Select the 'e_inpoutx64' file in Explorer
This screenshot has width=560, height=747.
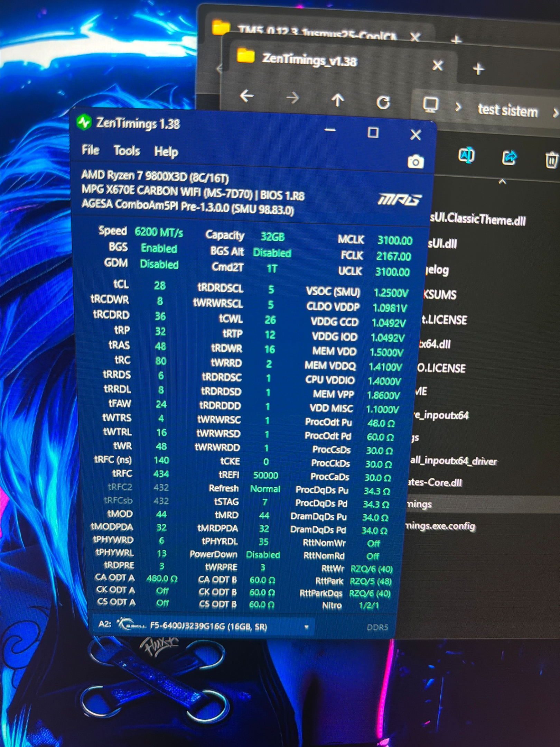point(441,415)
